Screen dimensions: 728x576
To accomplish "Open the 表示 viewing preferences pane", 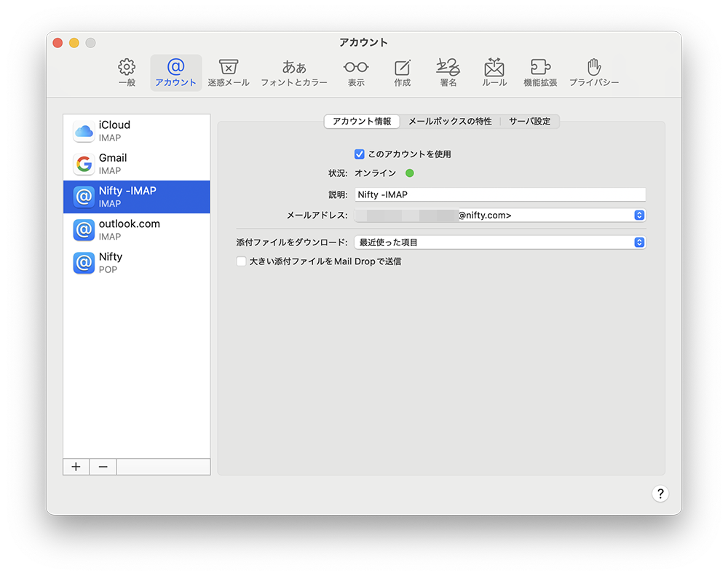I will click(x=356, y=73).
